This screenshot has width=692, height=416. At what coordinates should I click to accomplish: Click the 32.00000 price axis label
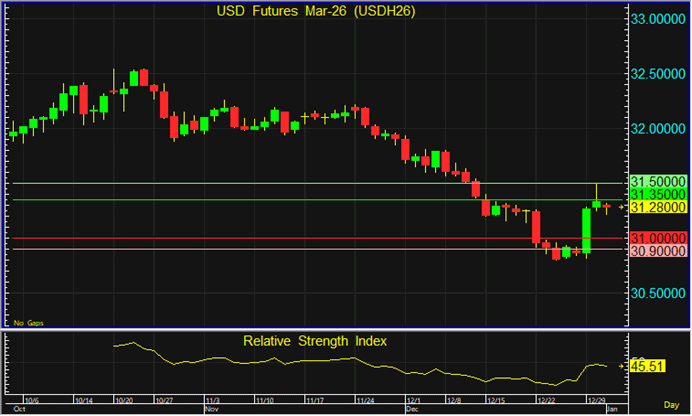(658, 129)
